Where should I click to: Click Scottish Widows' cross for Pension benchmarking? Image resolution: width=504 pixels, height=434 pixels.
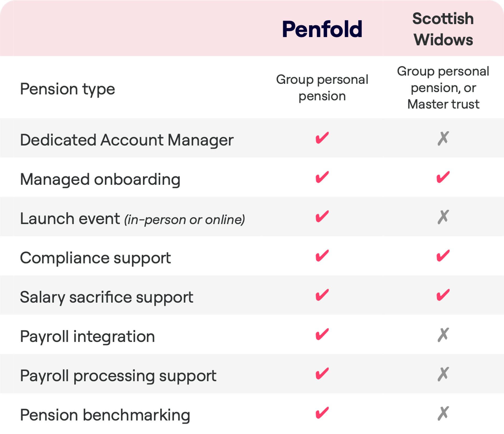point(443,413)
